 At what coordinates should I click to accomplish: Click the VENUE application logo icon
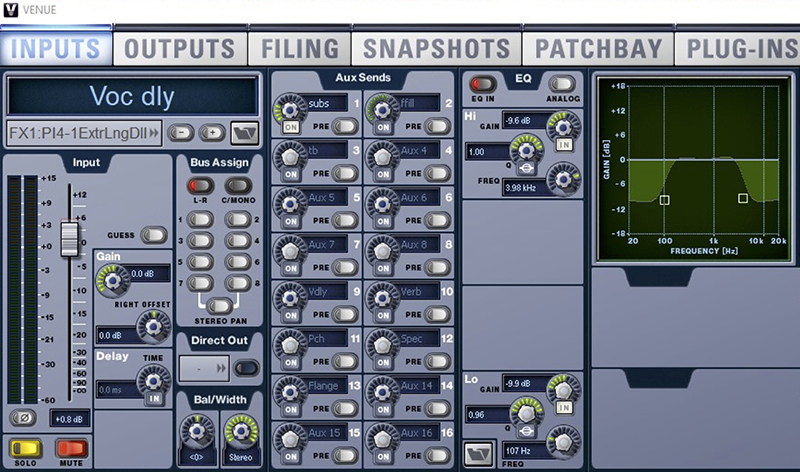(10, 9)
